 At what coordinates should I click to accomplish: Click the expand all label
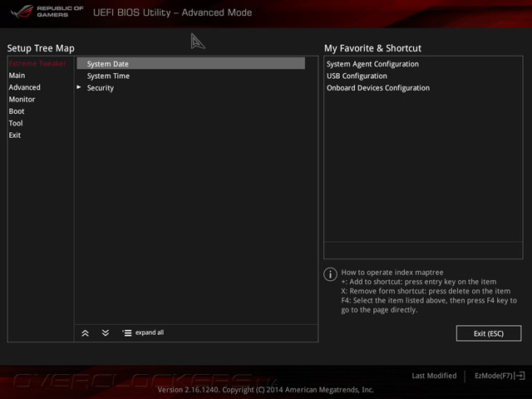(x=150, y=332)
